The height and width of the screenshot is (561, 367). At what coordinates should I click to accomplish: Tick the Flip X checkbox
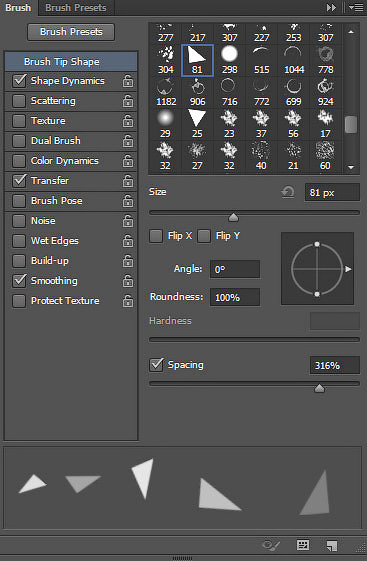tap(156, 236)
